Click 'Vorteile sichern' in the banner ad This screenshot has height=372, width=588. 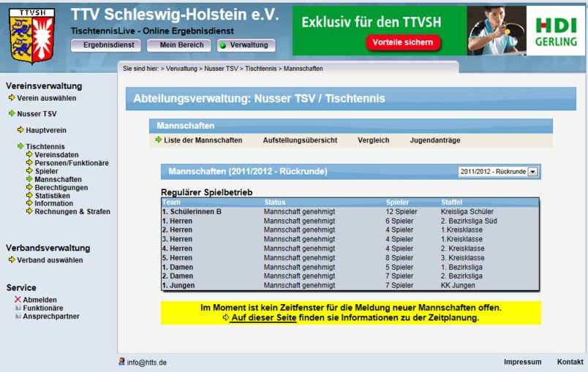tap(404, 42)
